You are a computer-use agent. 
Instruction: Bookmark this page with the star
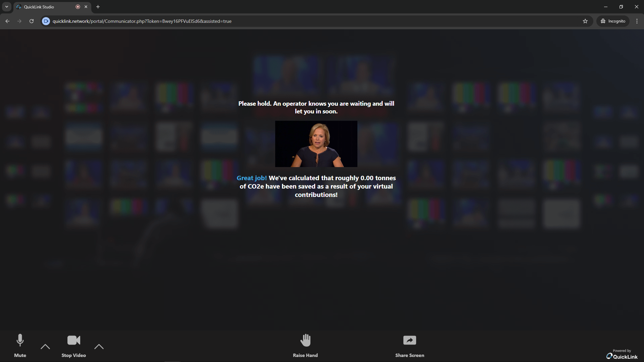pos(585,21)
